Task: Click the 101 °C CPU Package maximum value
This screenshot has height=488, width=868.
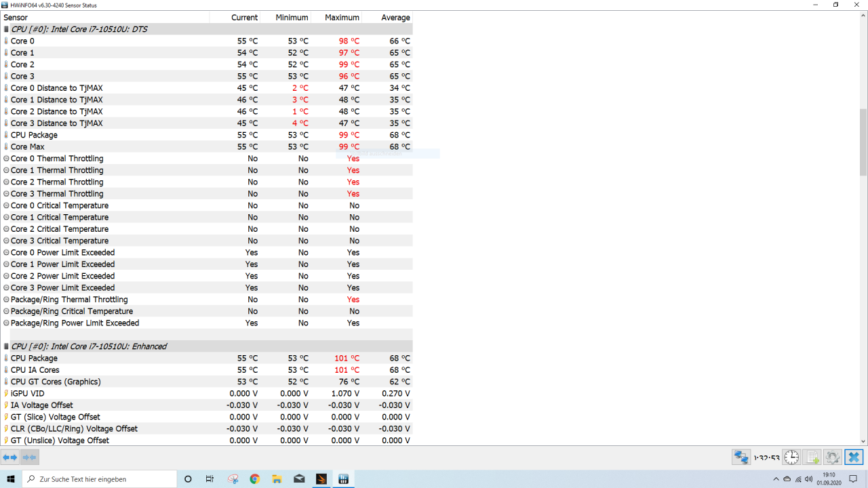Action: [x=347, y=359]
